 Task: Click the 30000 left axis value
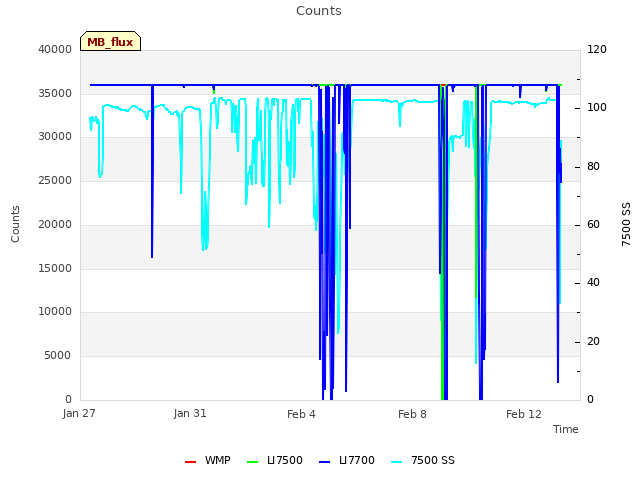pos(55,137)
